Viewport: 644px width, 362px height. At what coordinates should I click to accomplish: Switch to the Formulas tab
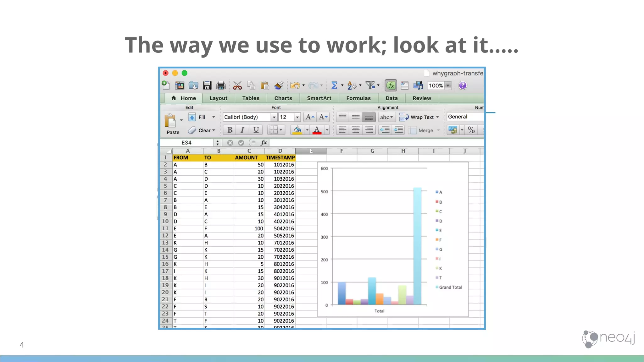[x=358, y=98]
